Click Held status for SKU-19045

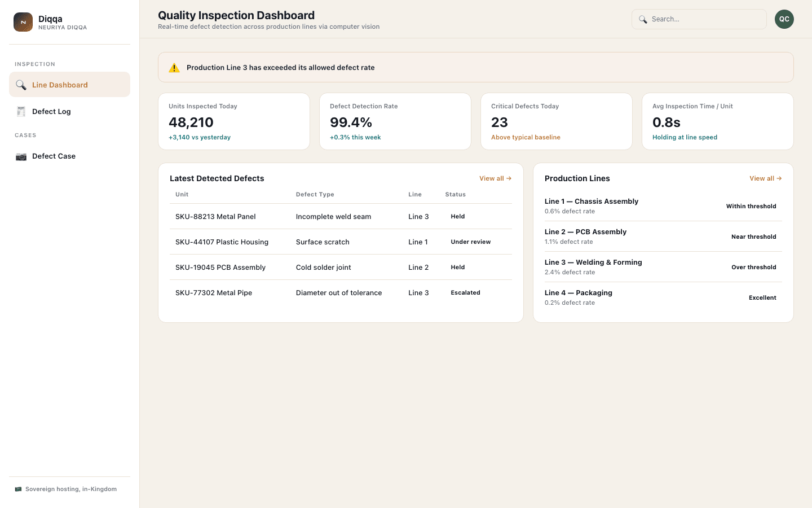(458, 268)
